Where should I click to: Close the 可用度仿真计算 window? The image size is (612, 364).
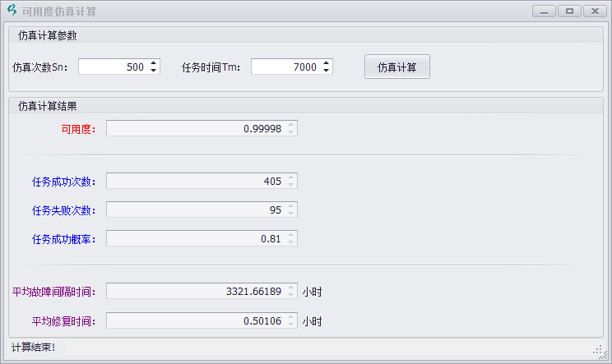pos(594,12)
